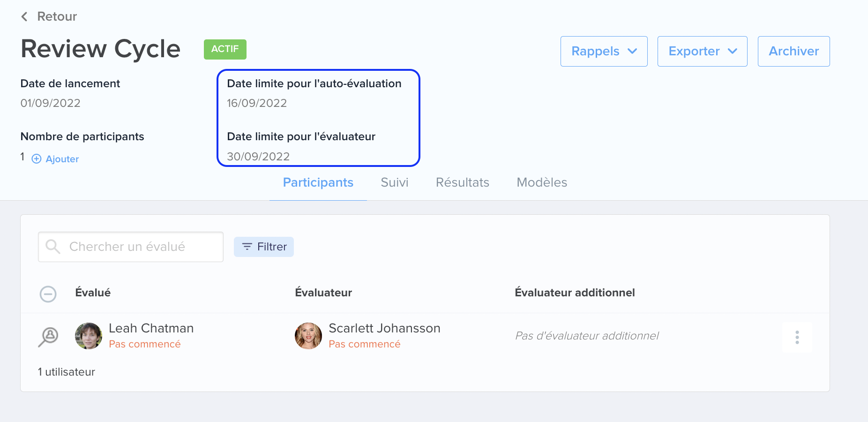Open the Résultats tab
The height and width of the screenshot is (422, 868).
pos(462,182)
